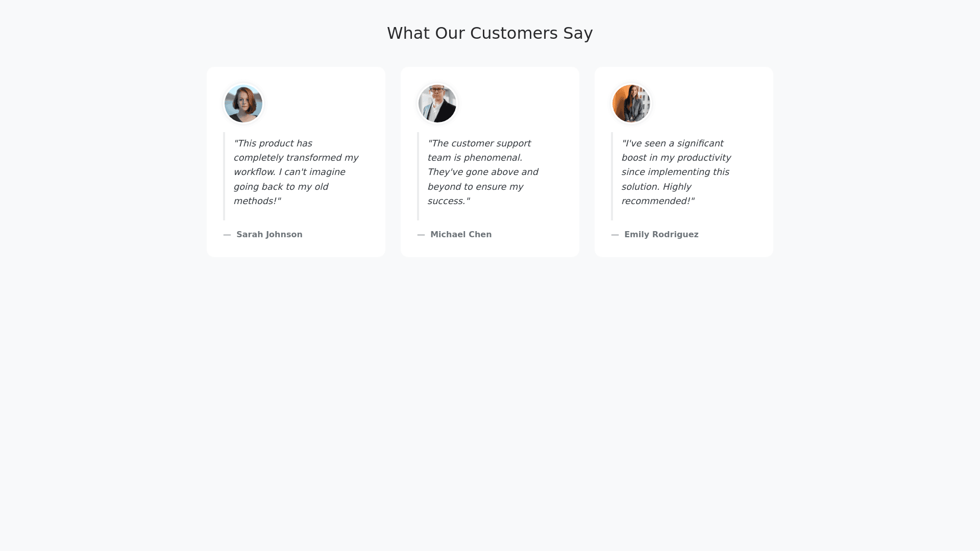Click the quote about boosted productivity
This screenshot has width=980, height=551.
[x=676, y=172]
